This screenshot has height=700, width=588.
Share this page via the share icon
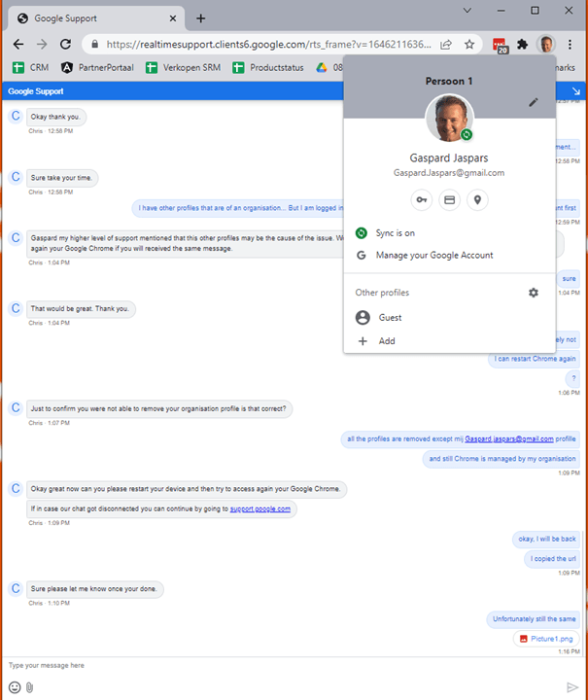tap(446, 44)
